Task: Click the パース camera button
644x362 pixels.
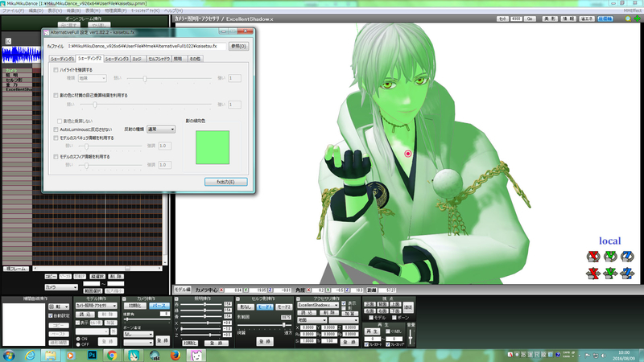Action: tap(159, 306)
